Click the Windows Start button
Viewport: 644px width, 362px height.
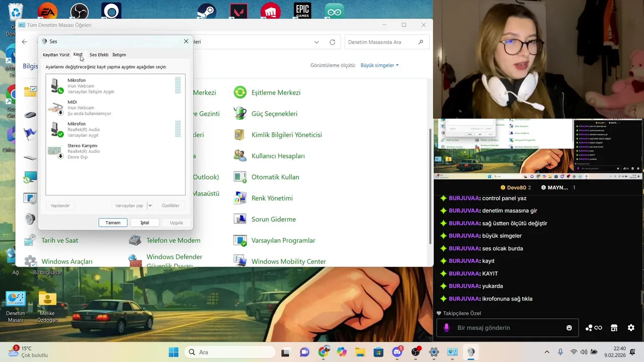pos(174,352)
